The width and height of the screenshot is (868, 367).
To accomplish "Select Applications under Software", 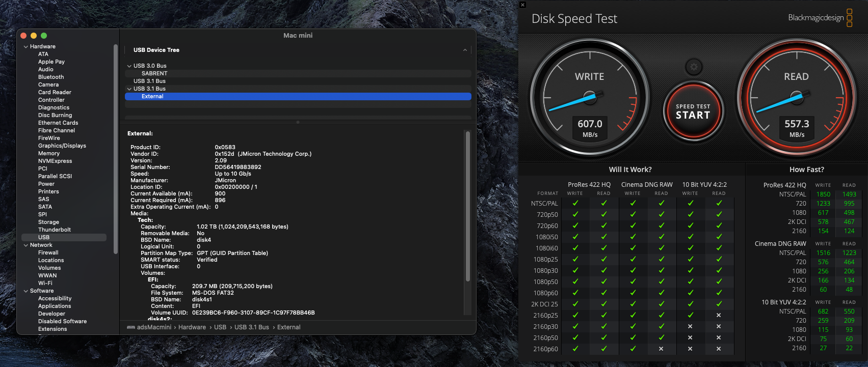I will [x=55, y=306].
